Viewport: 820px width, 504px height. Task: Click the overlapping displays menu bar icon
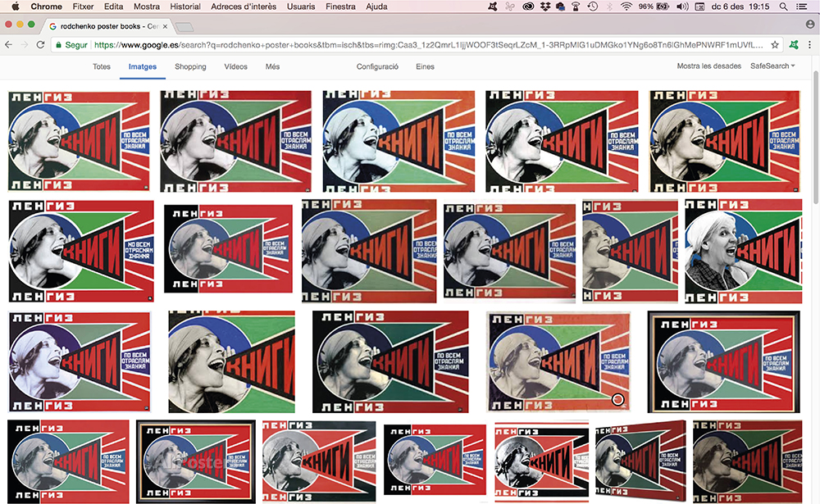tap(560, 7)
